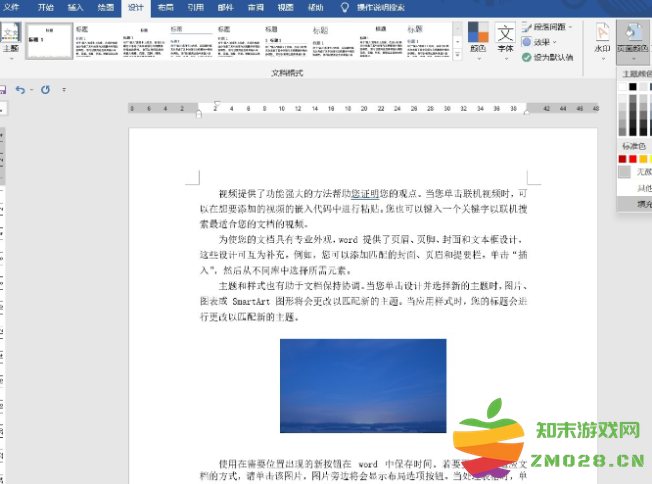Image resolution: width=652 pixels, height=484 pixels.
Task: Switch to the 帮助 tab
Action: pyautogui.click(x=315, y=7)
